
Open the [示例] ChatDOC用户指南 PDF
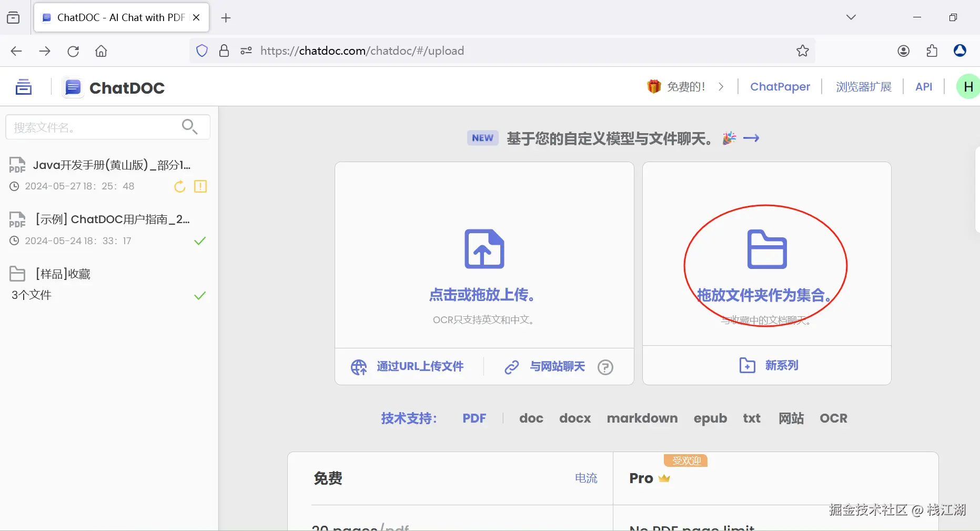pos(112,219)
